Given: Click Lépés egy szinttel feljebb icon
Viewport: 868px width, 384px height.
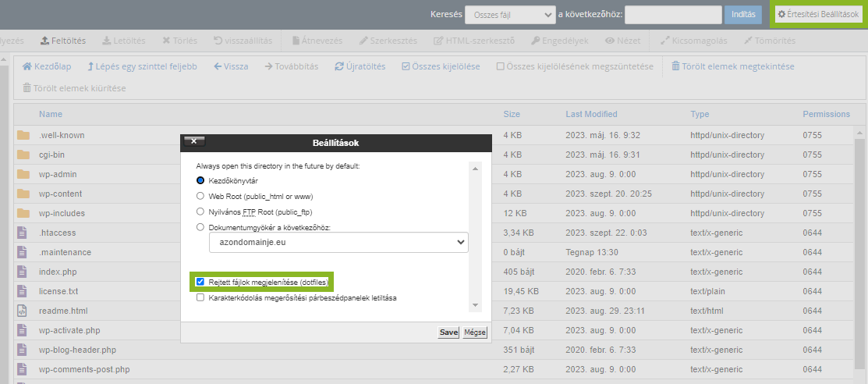Looking at the screenshot, I should (x=91, y=66).
